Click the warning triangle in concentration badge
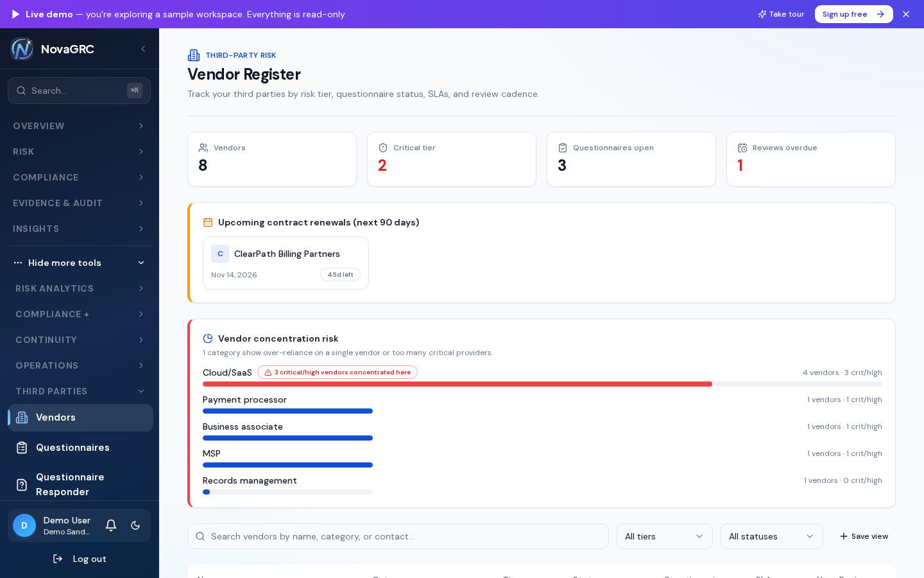Viewport: 924px width, 578px height. [268, 372]
